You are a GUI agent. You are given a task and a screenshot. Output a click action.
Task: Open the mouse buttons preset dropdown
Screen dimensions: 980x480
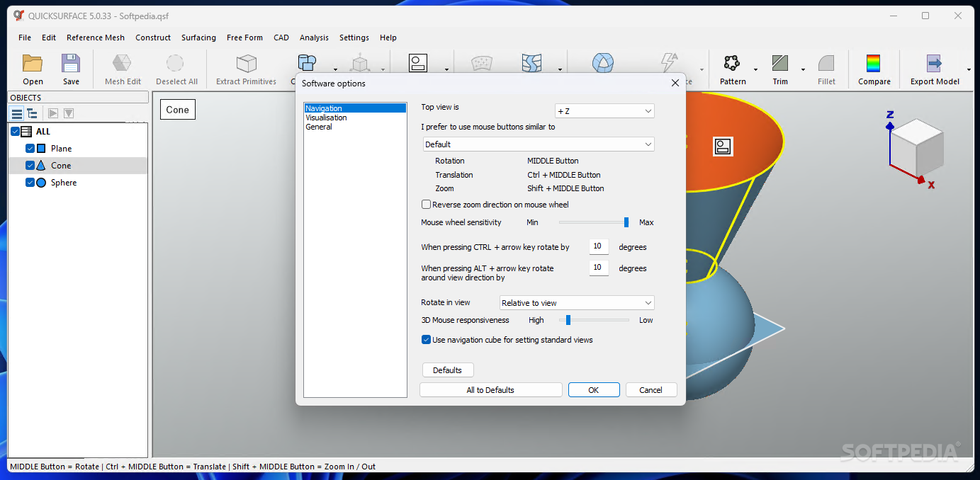pos(538,144)
